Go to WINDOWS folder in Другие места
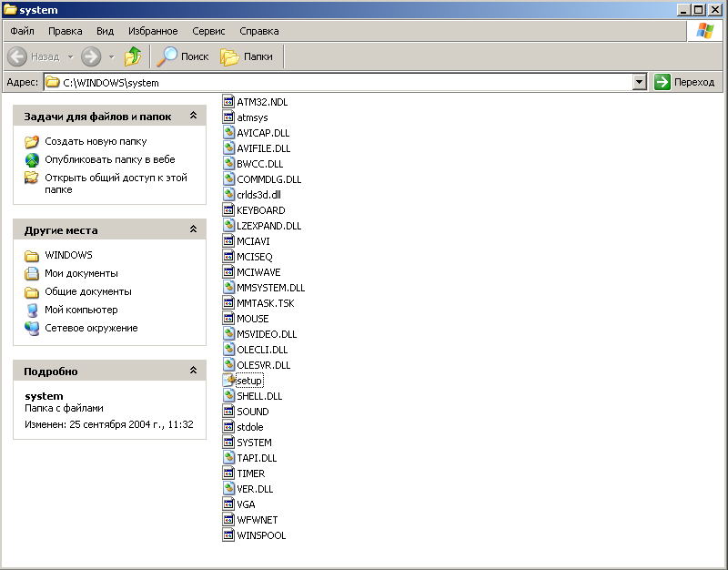 pyautogui.click(x=68, y=255)
